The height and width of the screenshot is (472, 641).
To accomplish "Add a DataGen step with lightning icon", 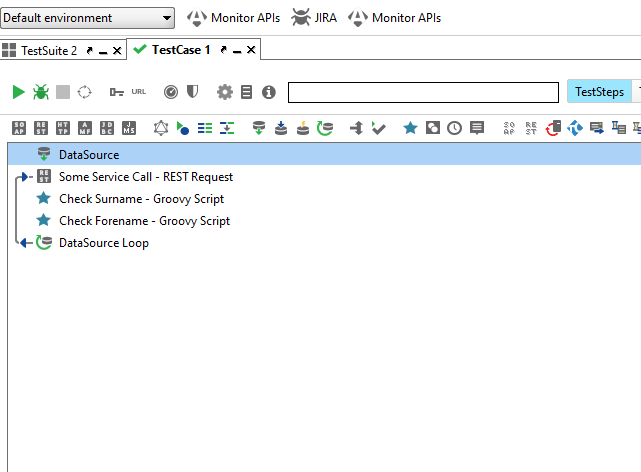I will pos(303,128).
